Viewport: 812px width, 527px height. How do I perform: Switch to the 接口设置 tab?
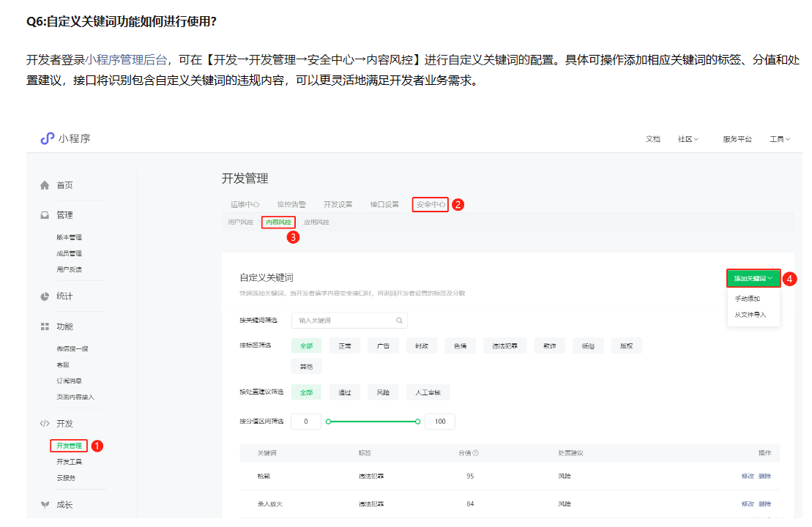(x=384, y=204)
